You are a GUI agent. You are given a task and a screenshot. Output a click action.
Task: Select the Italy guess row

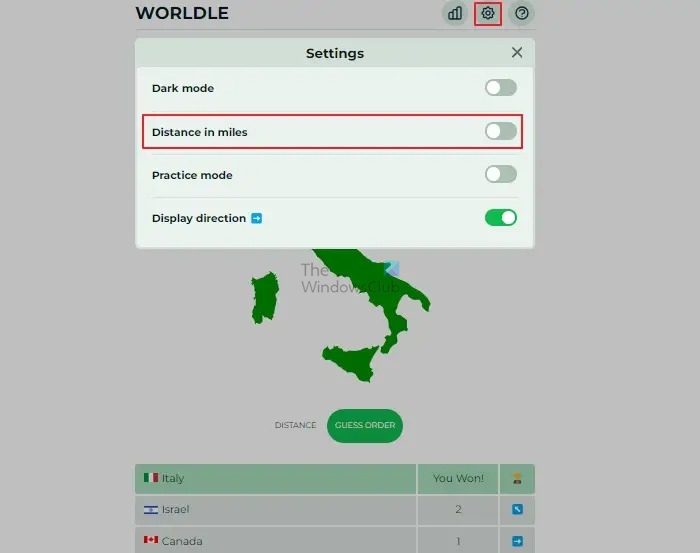[x=335, y=479]
